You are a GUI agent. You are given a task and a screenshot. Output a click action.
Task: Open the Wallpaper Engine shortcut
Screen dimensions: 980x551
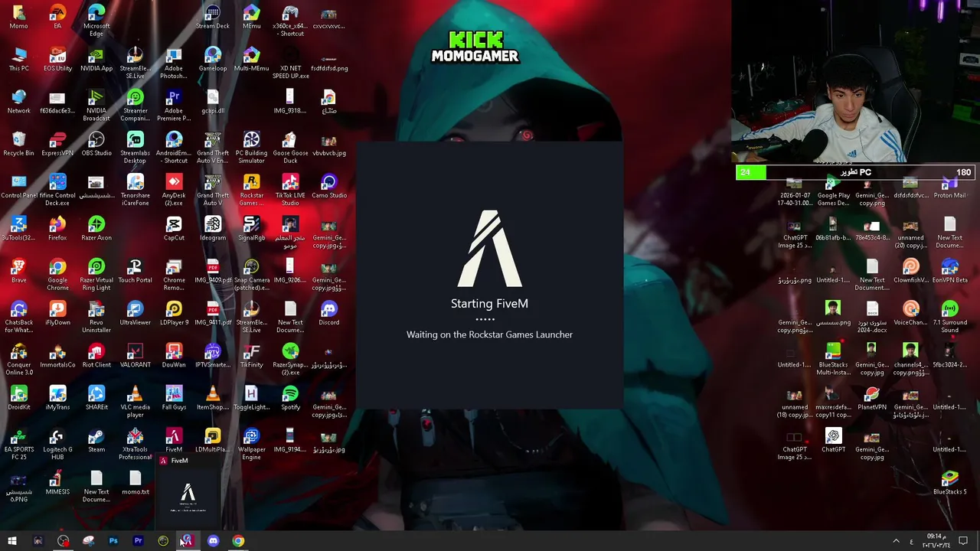pyautogui.click(x=251, y=444)
